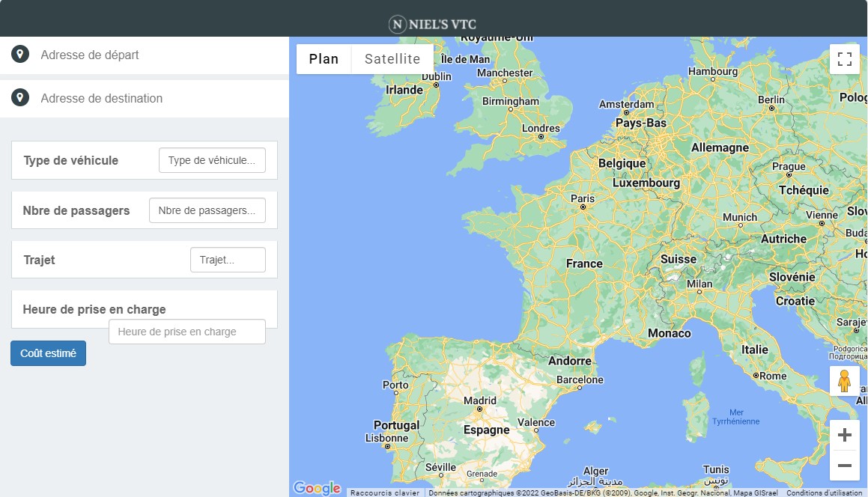The height and width of the screenshot is (497, 868).
Task: Click the departure address location pin icon
Action: [19, 54]
